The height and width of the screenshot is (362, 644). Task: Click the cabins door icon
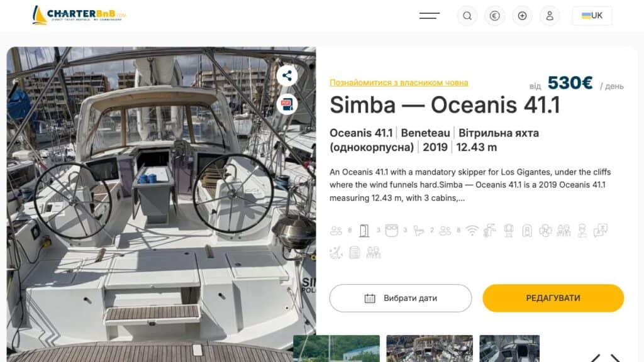click(x=364, y=231)
